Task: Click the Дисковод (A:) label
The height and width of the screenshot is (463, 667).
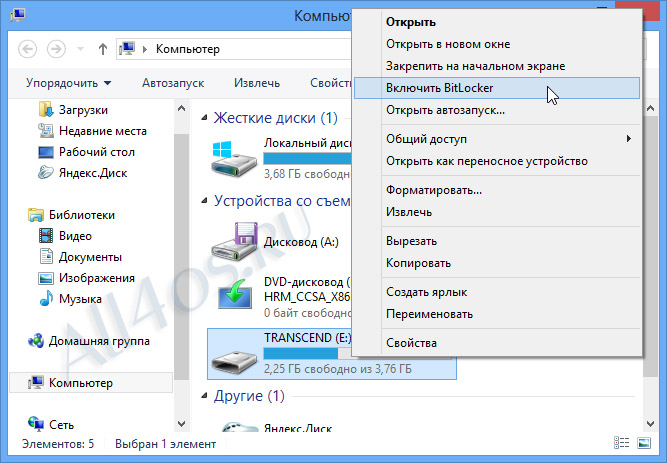Action: pos(301,242)
